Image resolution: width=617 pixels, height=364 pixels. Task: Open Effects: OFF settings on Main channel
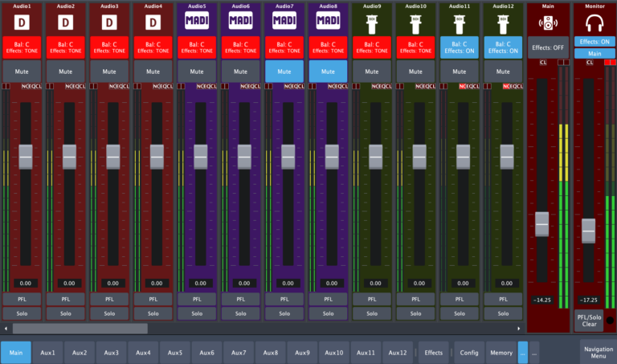(548, 47)
